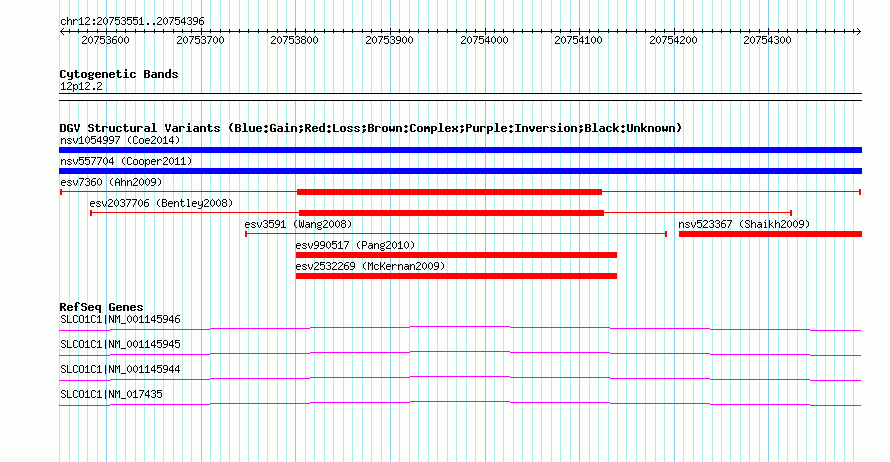This screenshot has height=462, width=890.
Task: Click the DGV Structural Variants track title
Action: (x=371, y=128)
